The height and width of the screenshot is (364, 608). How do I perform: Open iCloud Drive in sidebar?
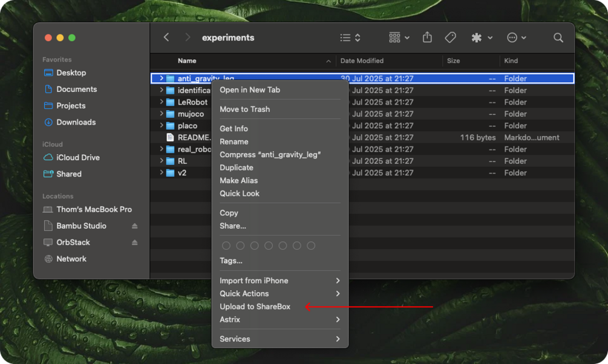78,157
